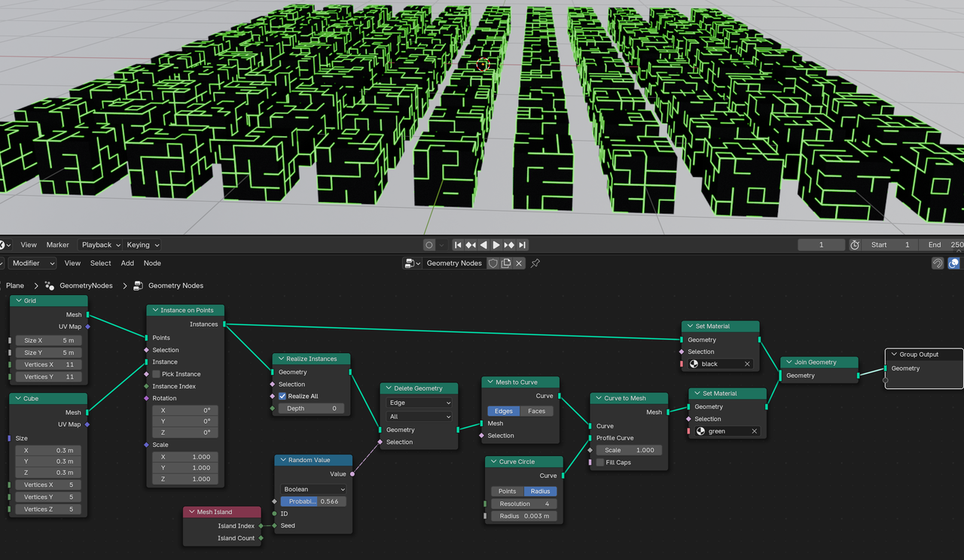The width and height of the screenshot is (964, 560).
Task: Select Faces mode in Mesh to Curve
Action: click(537, 411)
